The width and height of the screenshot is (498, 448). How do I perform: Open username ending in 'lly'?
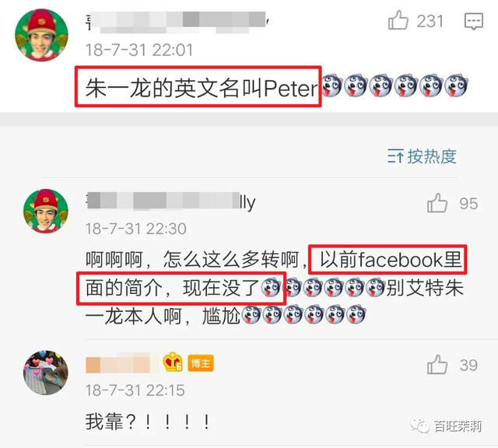[171, 201]
